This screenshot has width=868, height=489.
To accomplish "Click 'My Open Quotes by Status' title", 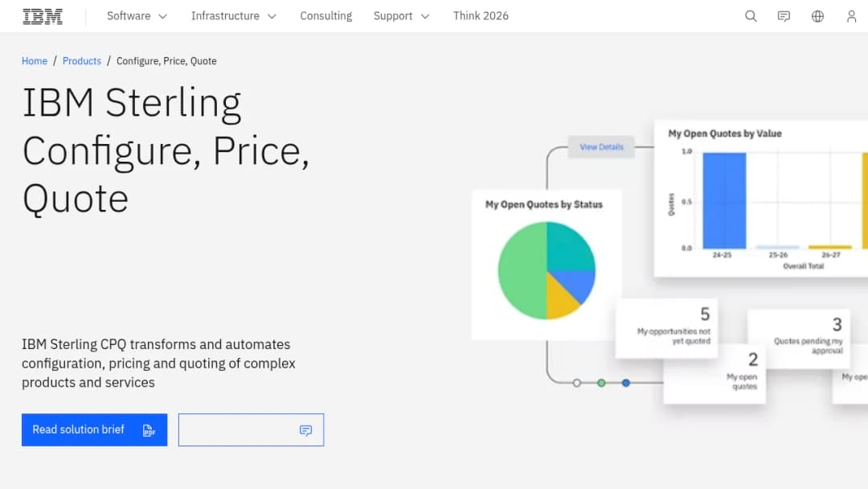I will [543, 204].
